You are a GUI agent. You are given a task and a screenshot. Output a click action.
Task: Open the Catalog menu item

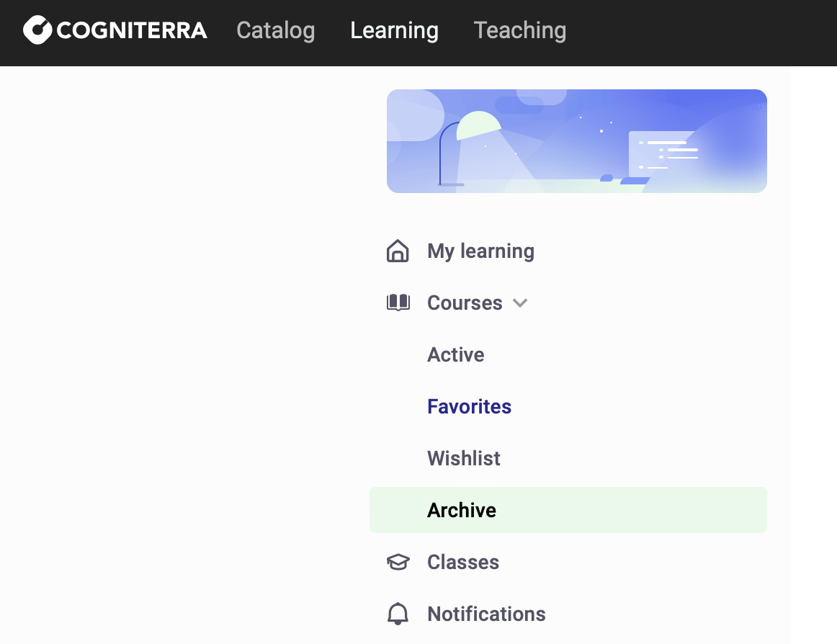click(x=275, y=30)
